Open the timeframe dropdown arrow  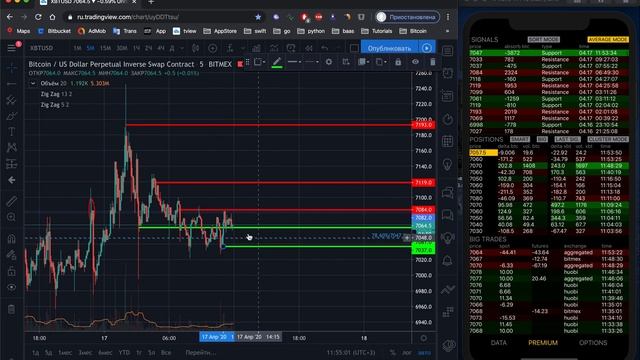[182, 48]
